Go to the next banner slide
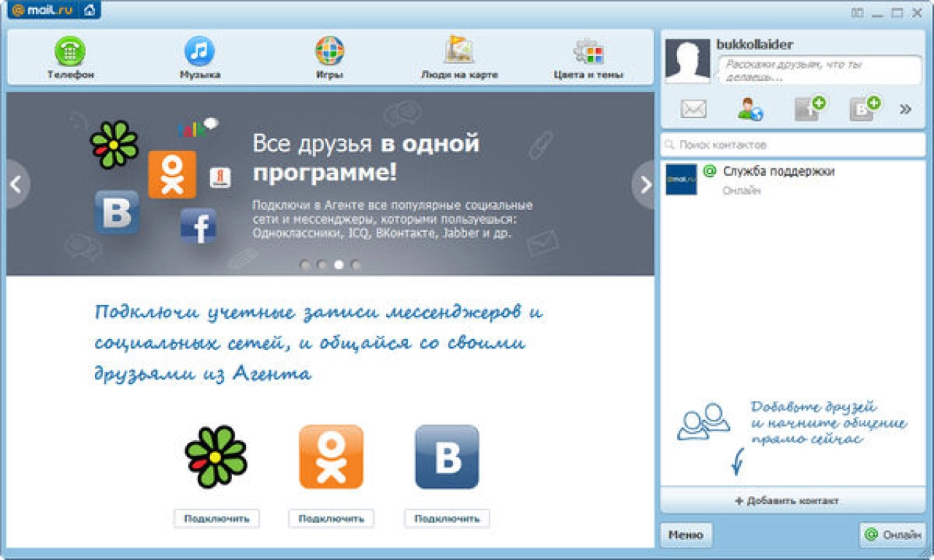The height and width of the screenshot is (560, 934). click(644, 184)
